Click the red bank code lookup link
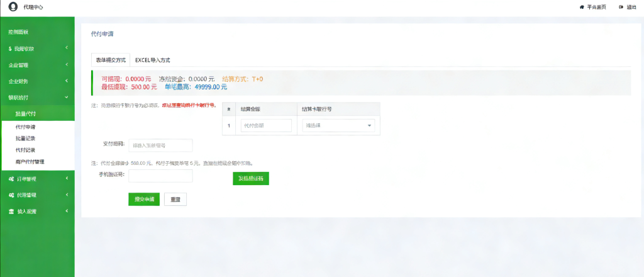The height and width of the screenshot is (277, 644). pos(189,105)
